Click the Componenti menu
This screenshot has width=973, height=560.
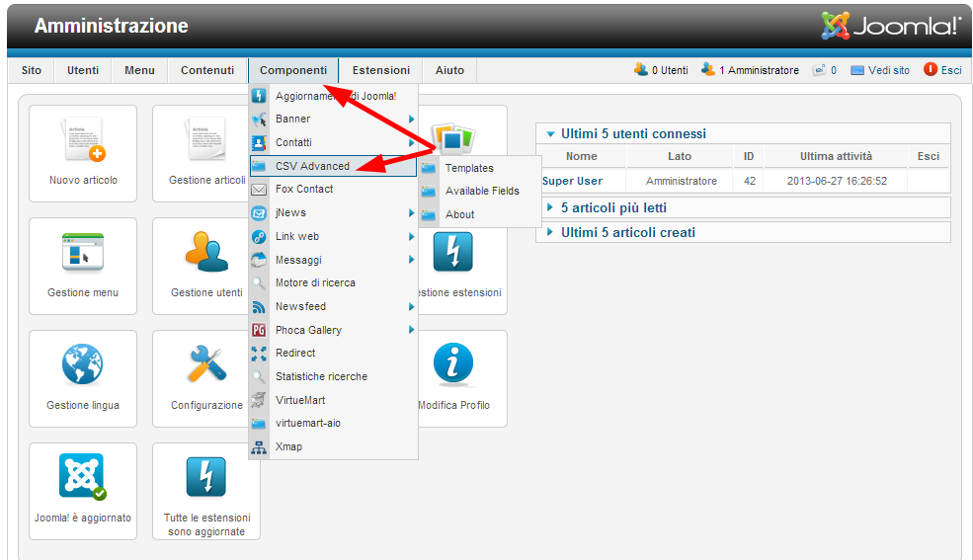[x=293, y=70]
